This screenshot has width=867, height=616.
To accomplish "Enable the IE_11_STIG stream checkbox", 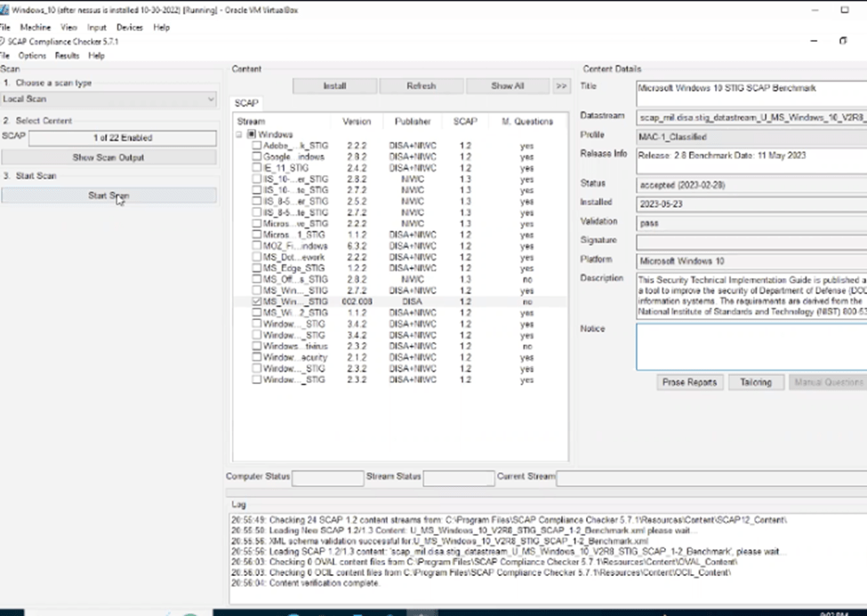I will pos(257,168).
